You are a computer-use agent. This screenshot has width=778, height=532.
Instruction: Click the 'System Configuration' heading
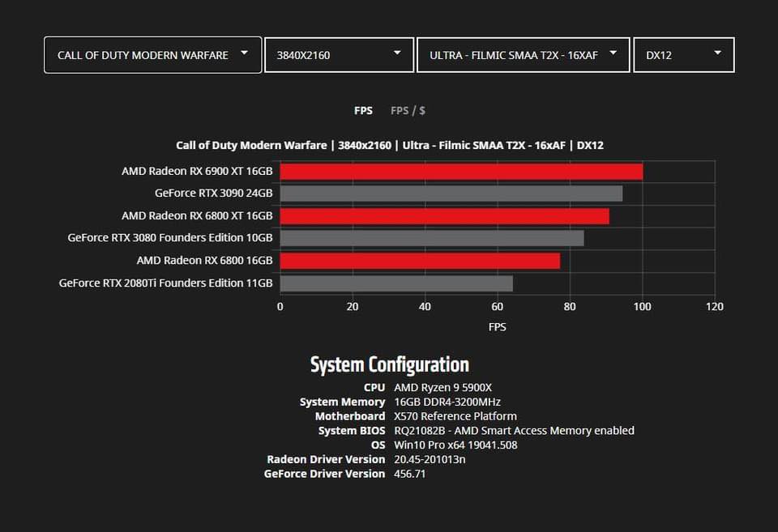tap(390, 365)
